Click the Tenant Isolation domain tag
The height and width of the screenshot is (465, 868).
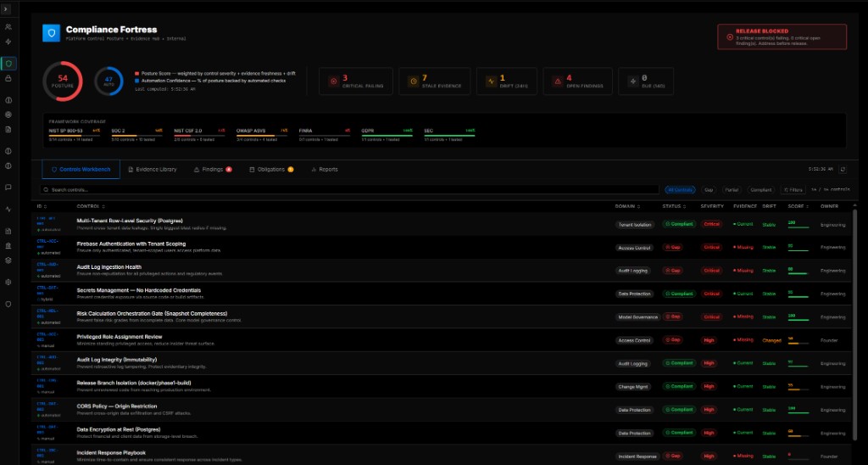[635, 225]
